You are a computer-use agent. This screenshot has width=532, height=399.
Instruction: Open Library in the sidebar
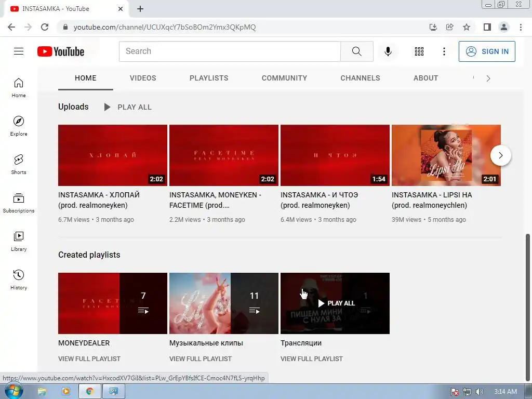click(19, 241)
